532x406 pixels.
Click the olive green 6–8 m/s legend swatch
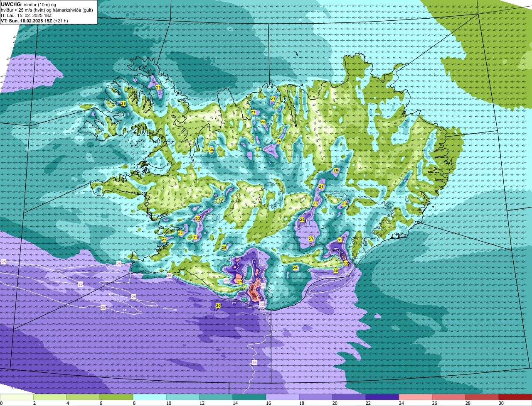point(116,397)
